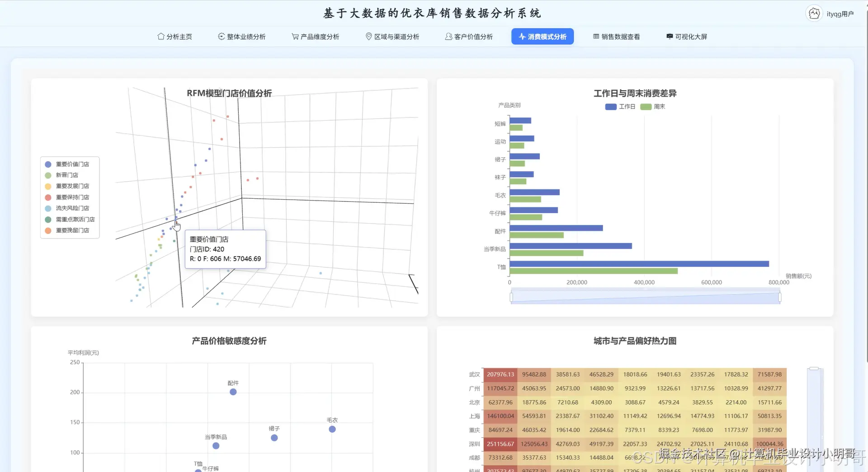Screen dimensions: 868x472
Task: Click the 销售数据查看 table icon
Action: pos(596,36)
